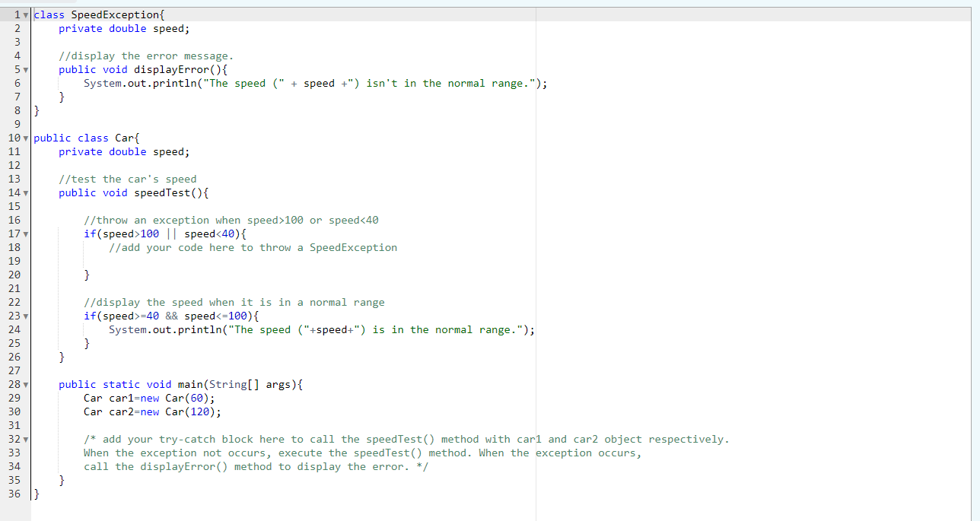This screenshot has height=521, width=980.
Task: Collapse the main method fold triangle
Action: 27,384
